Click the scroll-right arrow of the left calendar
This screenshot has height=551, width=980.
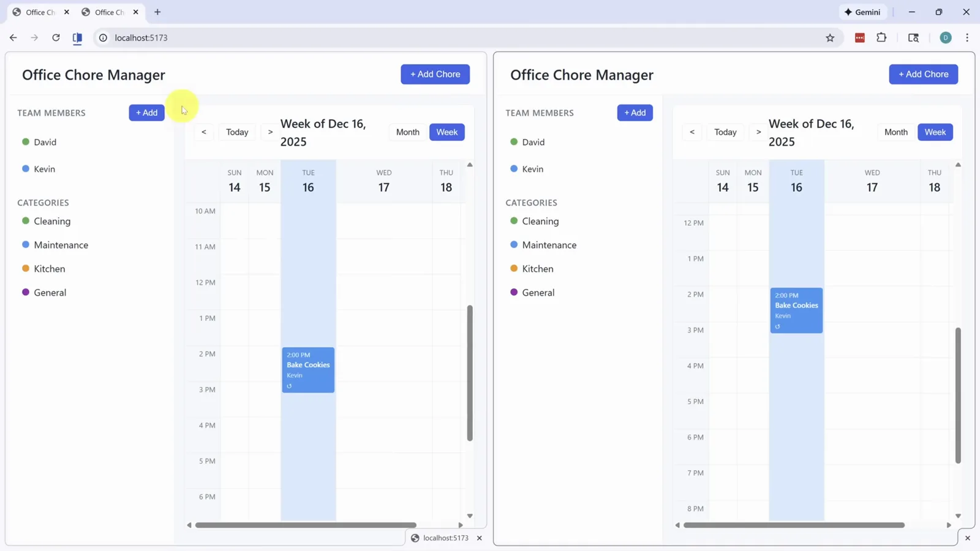tap(461, 525)
